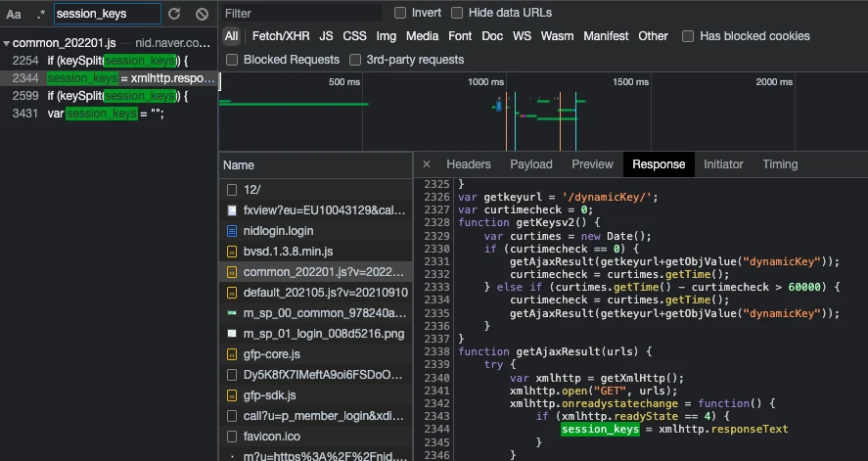Select the m_sp_01_login_008d5216.png request
This screenshot has height=461, width=868.
click(x=315, y=334)
